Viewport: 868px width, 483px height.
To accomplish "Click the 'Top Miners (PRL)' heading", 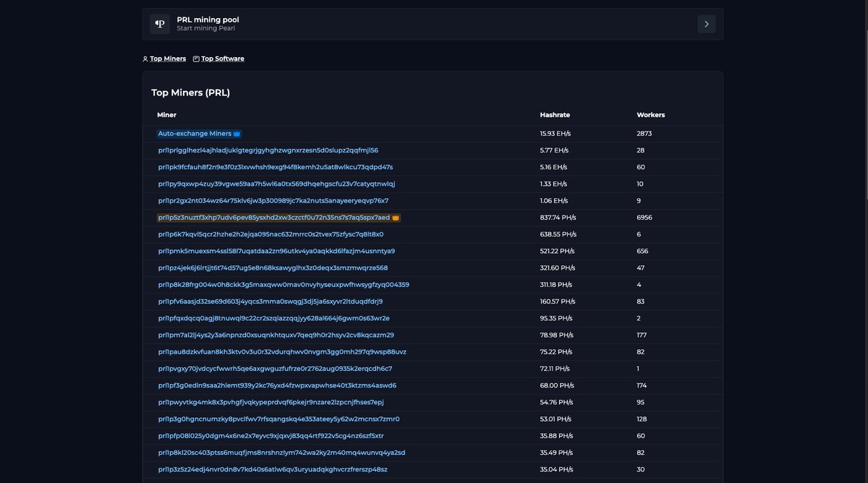I will click(x=190, y=93).
